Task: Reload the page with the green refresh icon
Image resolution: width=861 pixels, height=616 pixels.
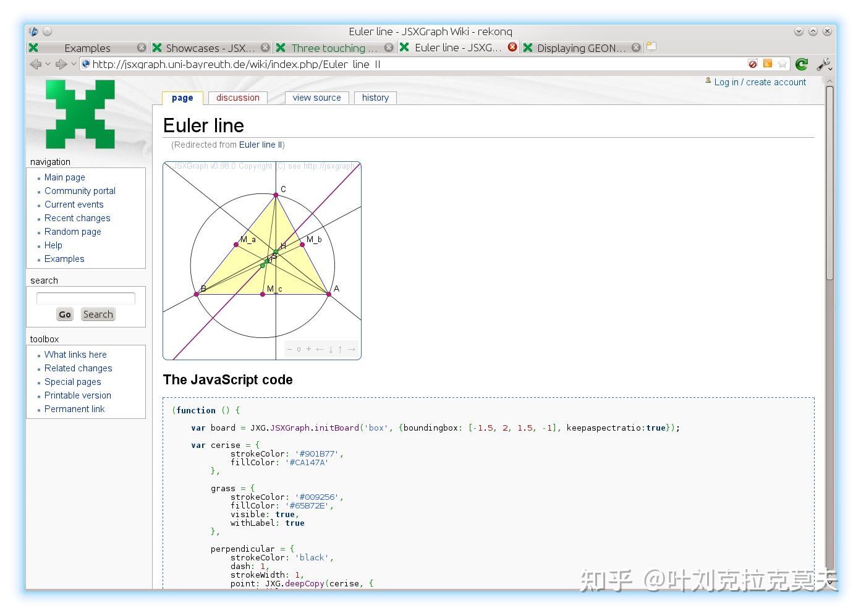Action: [x=801, y=64]
